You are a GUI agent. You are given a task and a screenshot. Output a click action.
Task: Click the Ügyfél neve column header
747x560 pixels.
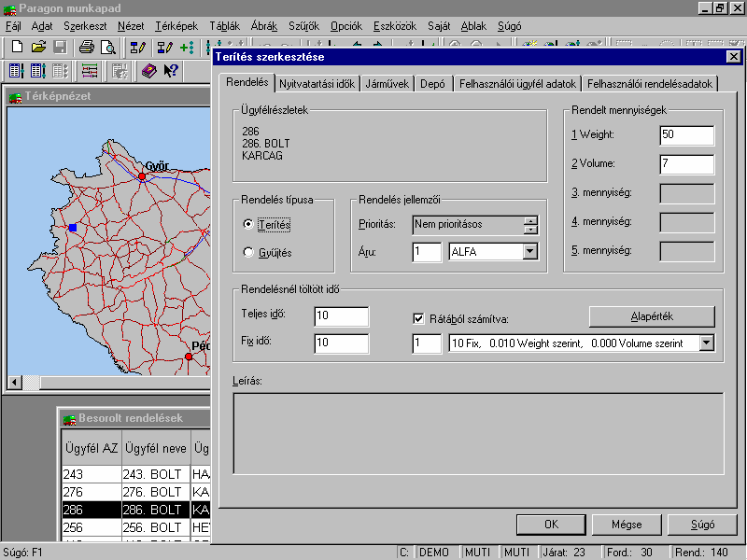pyautogui.click(x=156, y=448)
